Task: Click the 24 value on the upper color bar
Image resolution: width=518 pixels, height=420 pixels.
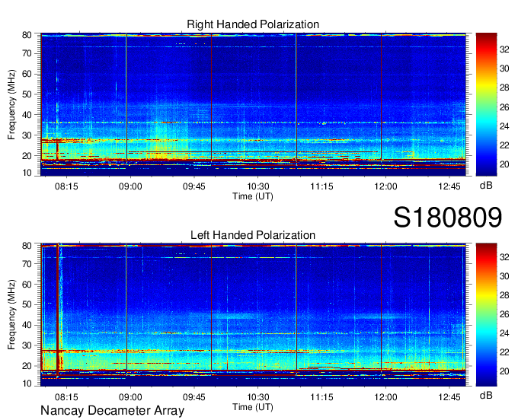Action: click(x=504, y=126)
